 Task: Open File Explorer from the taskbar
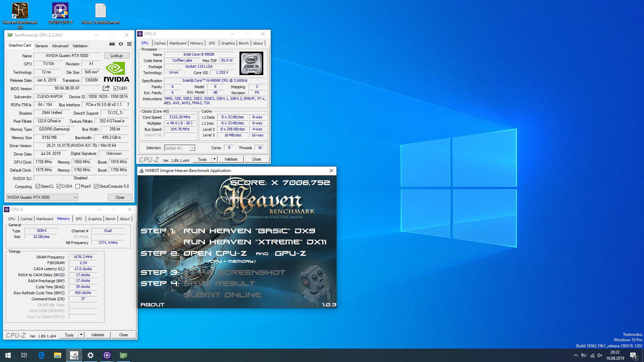58,355
